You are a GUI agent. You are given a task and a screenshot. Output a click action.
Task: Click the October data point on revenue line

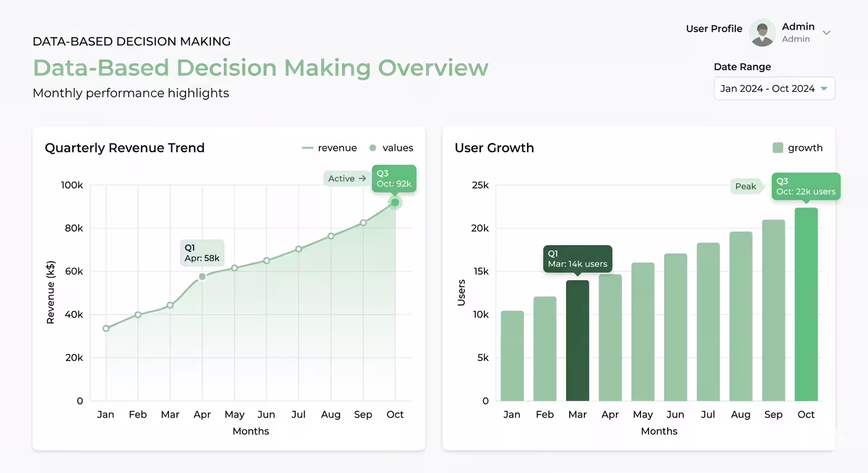[x=394, y=202]
